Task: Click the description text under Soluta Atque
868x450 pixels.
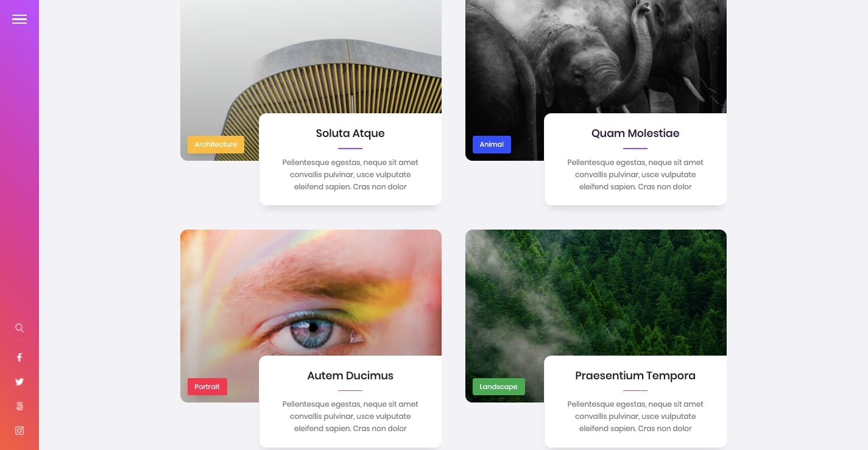Action: [350, 175]
